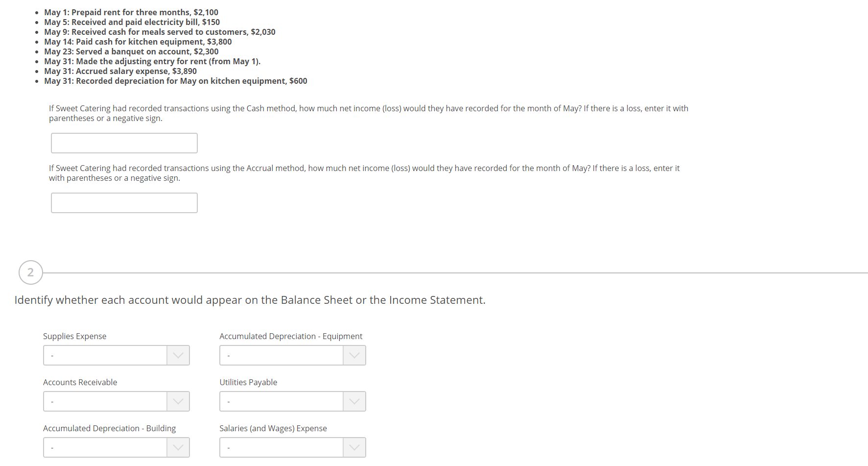This screenshot has width=868, height=466.
Task: Click the horizontal progress line after step 2
Action: (441, 272)
